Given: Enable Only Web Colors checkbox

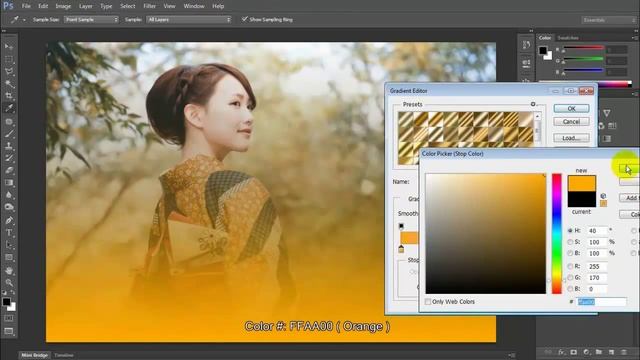Looking at the screenshot, I should point(428,302).
